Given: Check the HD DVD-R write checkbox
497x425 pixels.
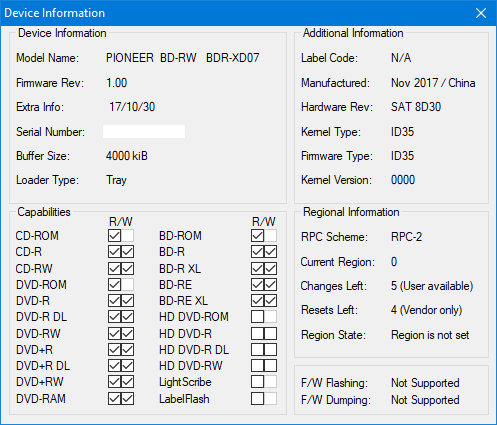Looking at the screenshot, I should click(x=270, y=333).
